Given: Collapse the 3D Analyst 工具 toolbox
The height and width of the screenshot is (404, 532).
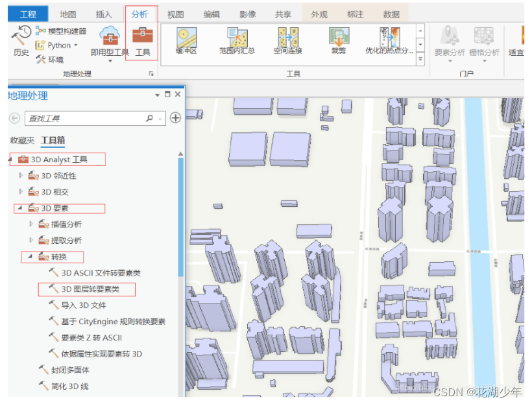Looking at the screenshot, I should (8, 159).
